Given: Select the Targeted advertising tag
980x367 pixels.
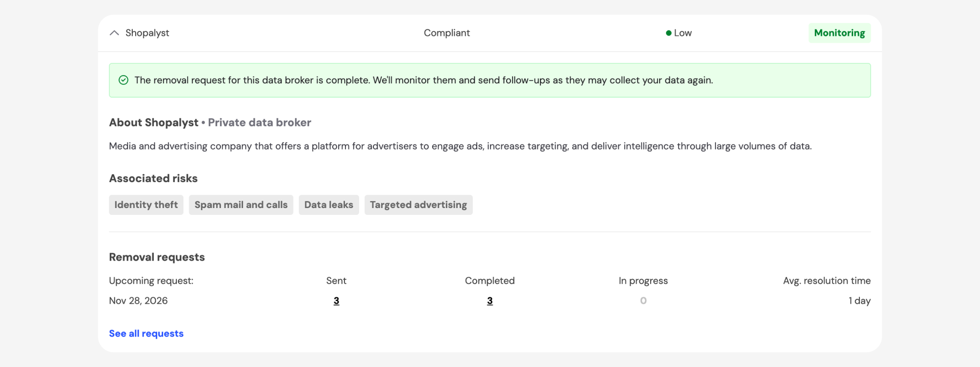Looking at the screenshot, I should point(418,205).
